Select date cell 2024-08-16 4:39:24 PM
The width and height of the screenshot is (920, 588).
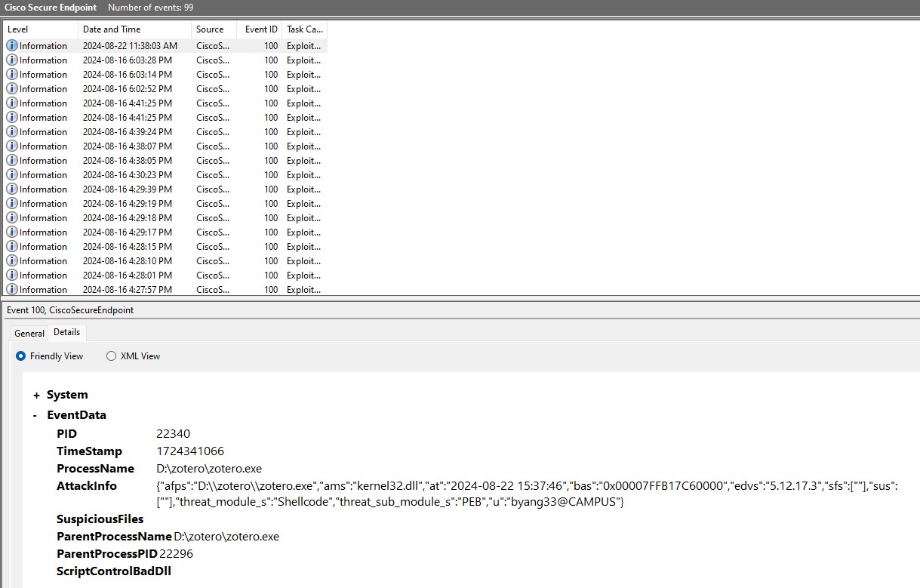pyautogui.click(x=128, y=132)
